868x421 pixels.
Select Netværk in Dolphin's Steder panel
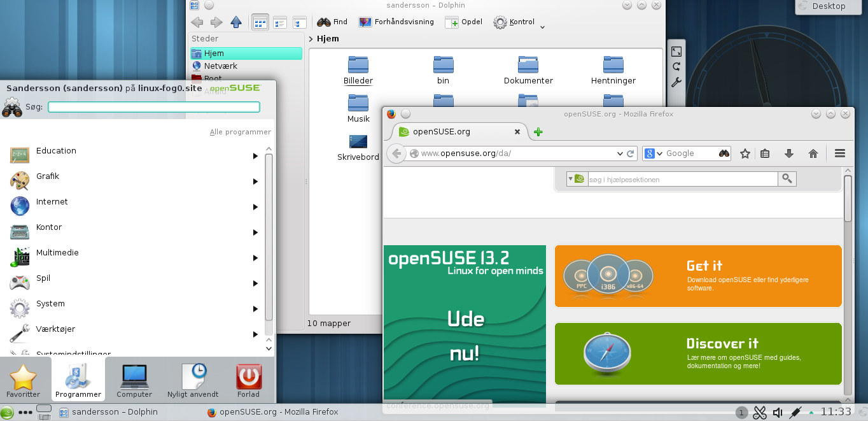tap(246, 66)
